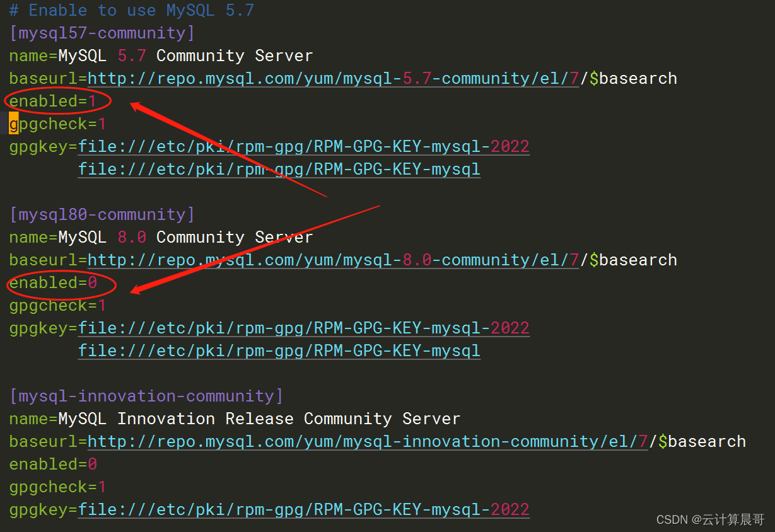Click the RPM-GPG-KEY-mysql path under mysql57-community
The image size is (775, 532).
click(x=279, y=169)
